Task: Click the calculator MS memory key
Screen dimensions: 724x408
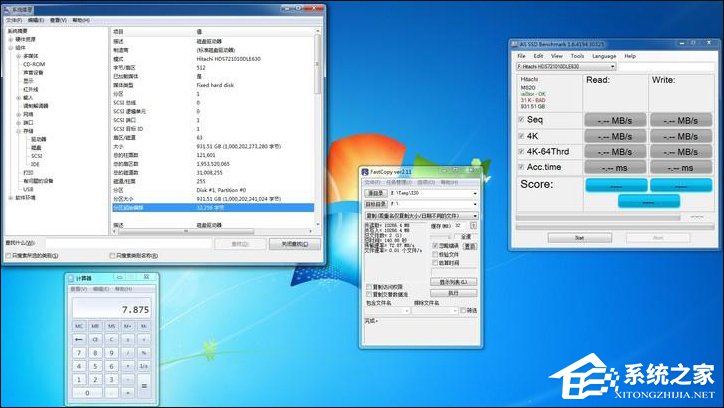Action: tap(111, 326)
